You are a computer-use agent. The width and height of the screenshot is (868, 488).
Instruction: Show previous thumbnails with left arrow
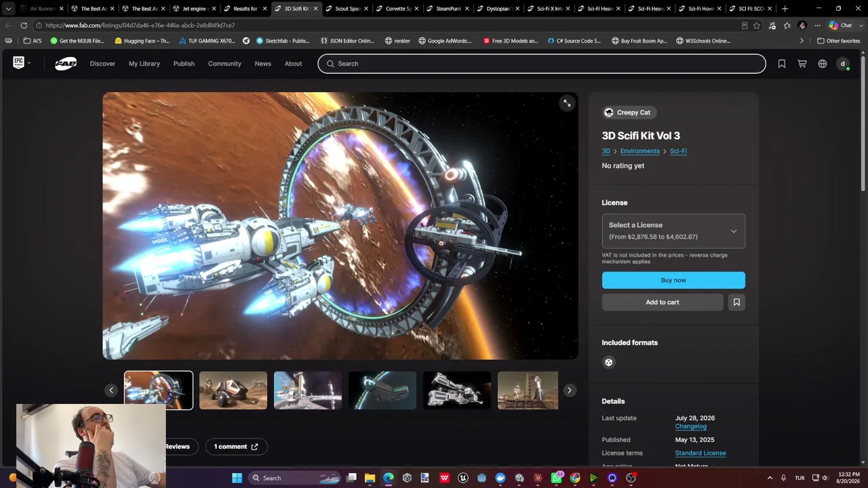pos(111,390)
